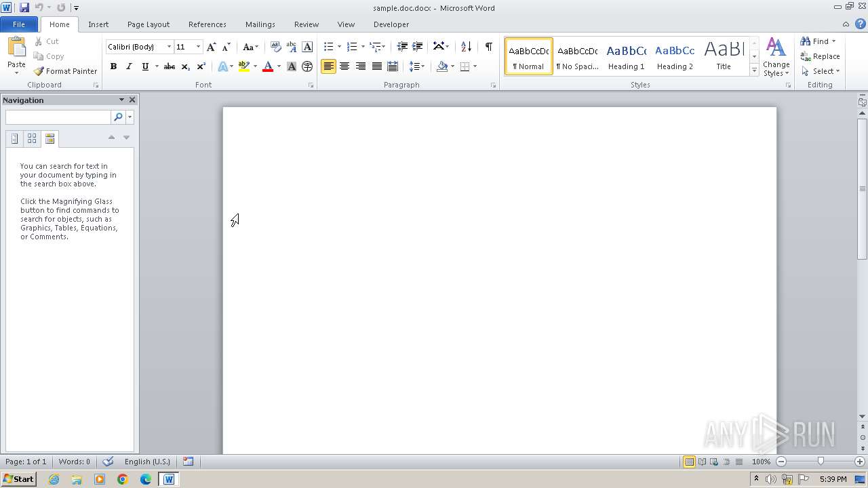The width and height of the screenshot is (868, 488).
Task: Apply red font color
Action: [x=268, y=66]
